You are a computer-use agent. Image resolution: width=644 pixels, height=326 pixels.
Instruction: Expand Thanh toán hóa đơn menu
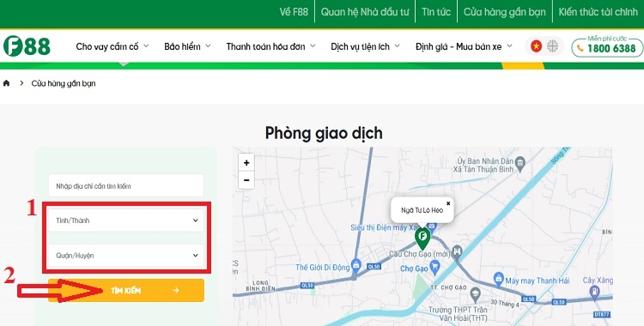click(270, 46)
